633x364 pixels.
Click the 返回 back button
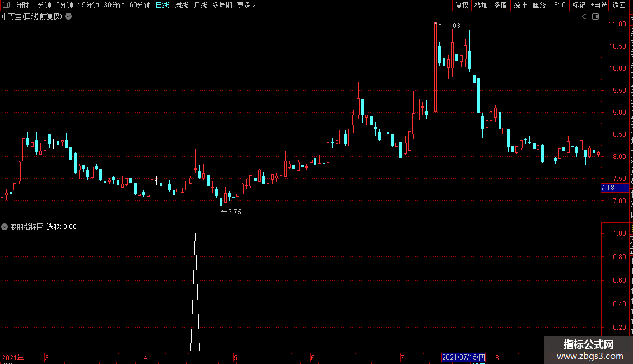click(x=619, y=5)
